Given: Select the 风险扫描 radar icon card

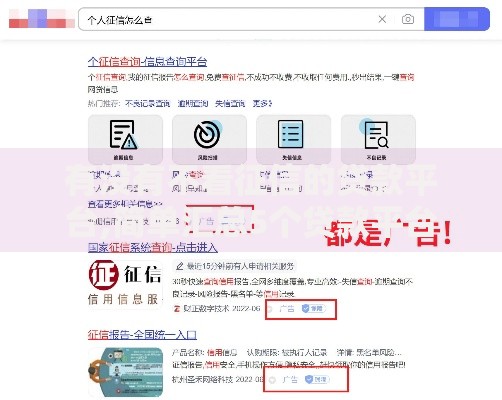Looking at the screenshot, I should click(x=209, y=139).
